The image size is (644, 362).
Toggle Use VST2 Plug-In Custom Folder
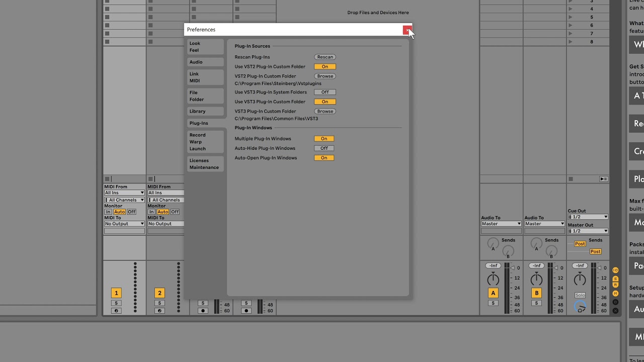pos(325,66)
